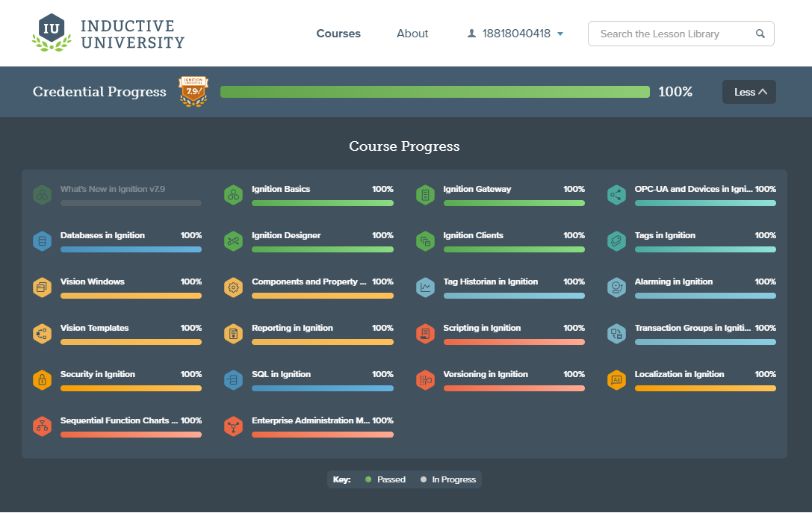Screen dimensions: 812x513
Task: Open the Transaction Groups hexagon icon
Action: [616, 334]
